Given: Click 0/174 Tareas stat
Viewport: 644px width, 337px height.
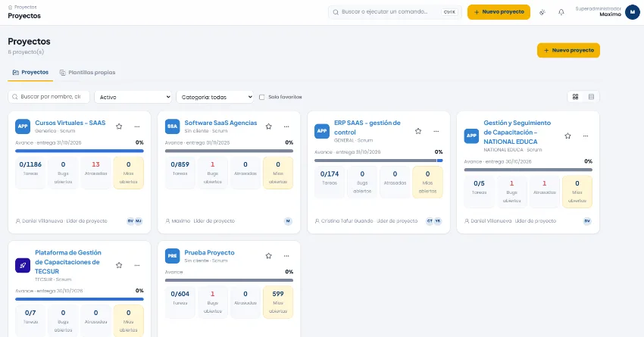Looking at the screenshot, I should [330, 183].
